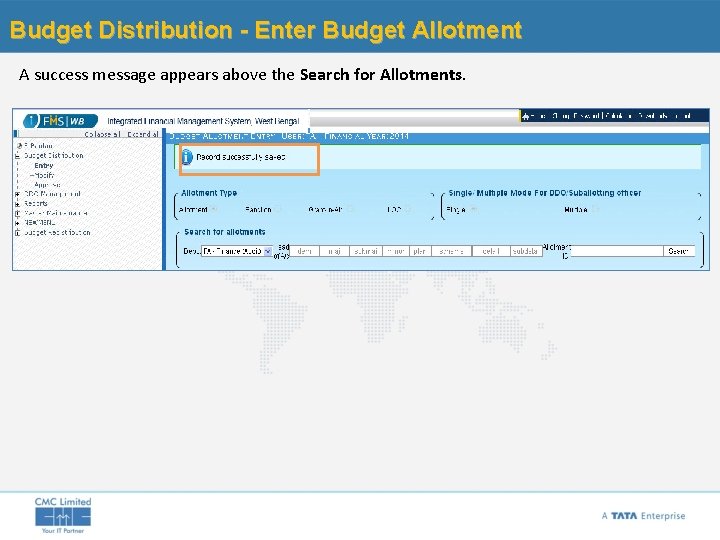Open Modify under Budget Distribution
Screen dimensions: 720x540
(x=44, y=175)
